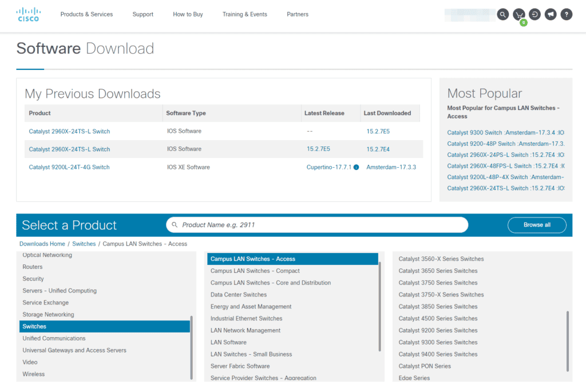Open the shopping cart
Screen dimensions: 586x392
(519, 14)
